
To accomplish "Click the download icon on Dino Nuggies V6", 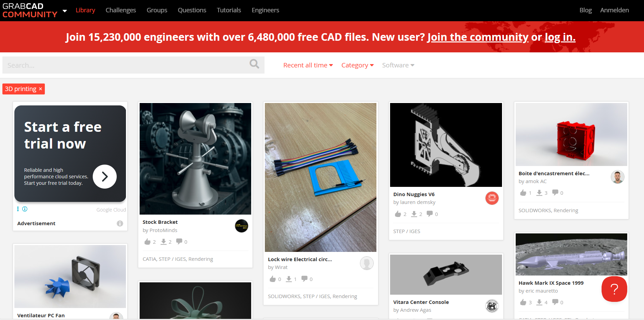I will point(414,214).
